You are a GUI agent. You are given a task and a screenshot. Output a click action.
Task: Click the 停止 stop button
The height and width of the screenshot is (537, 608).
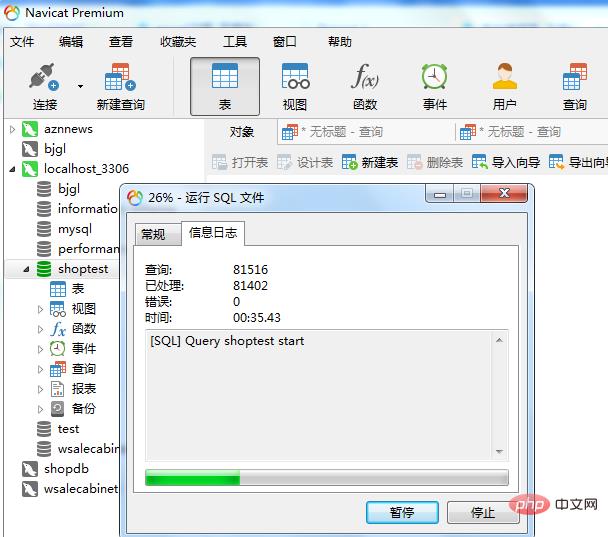coord(483,513)
